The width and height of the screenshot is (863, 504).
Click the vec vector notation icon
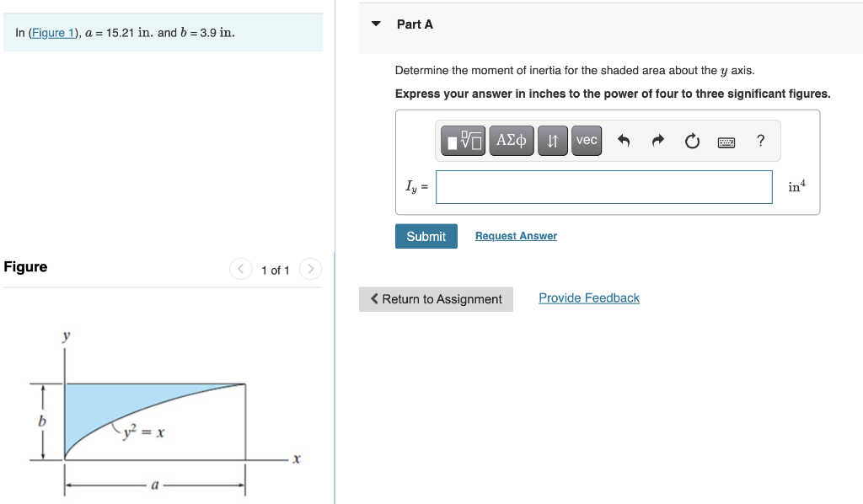[x=586, y=141]
